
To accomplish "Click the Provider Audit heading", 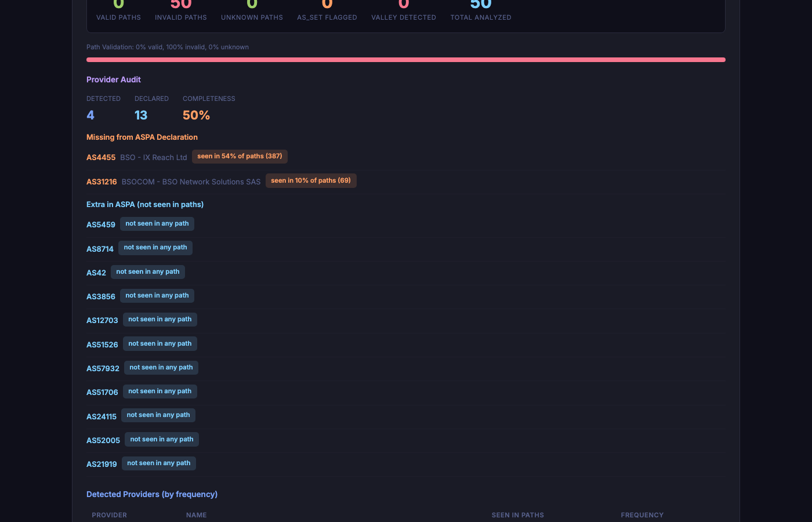I will coord(114,79).
